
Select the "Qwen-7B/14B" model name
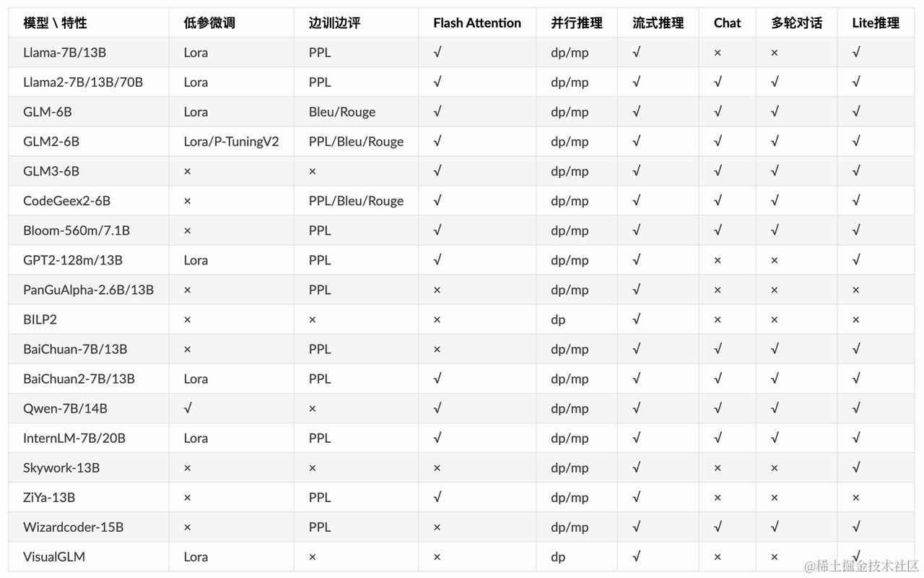click(65, 408)
